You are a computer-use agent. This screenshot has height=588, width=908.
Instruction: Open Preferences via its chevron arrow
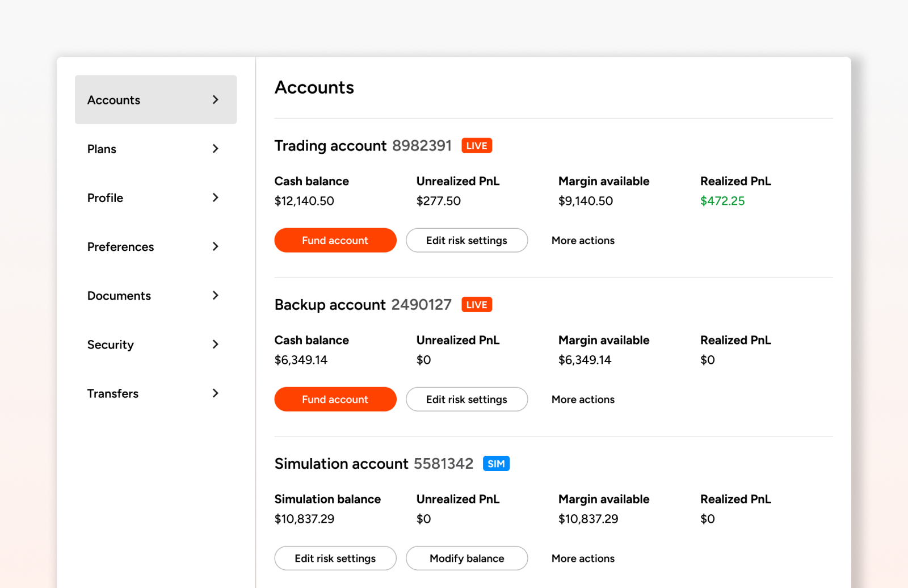tap(215, 246)
